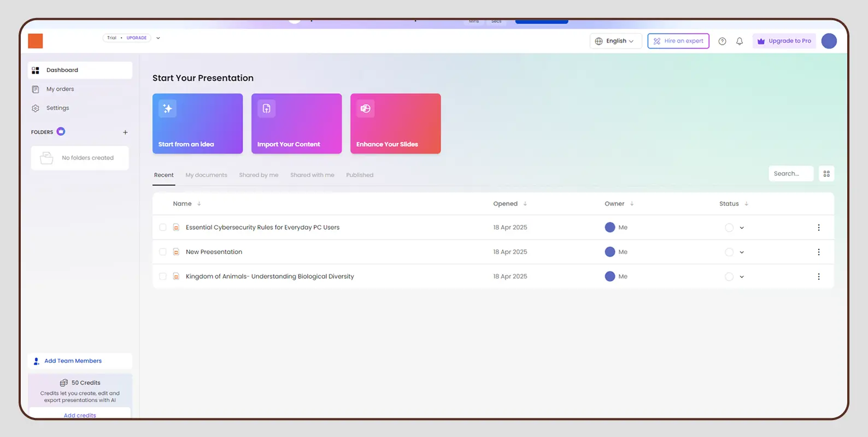
Task: Click the Upgrade to Pro button
Action: point(784,42)
